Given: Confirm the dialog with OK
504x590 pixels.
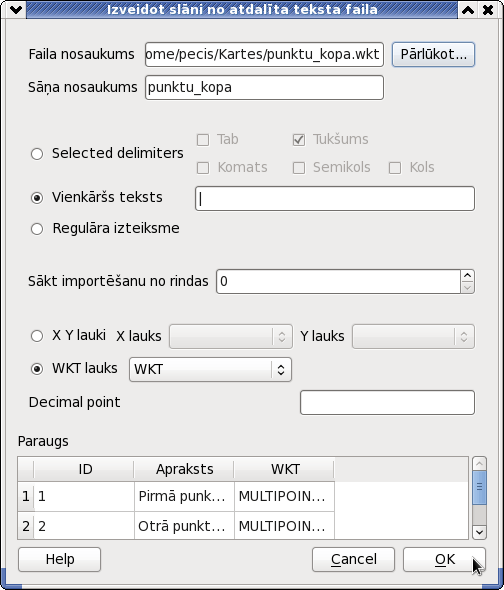Looking at the screenshot, I should pyautogui.click(x=445, y=560).
